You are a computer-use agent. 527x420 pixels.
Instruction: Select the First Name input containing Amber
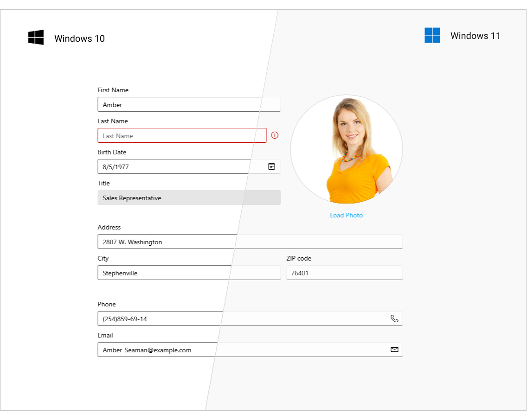pos(176,104)
